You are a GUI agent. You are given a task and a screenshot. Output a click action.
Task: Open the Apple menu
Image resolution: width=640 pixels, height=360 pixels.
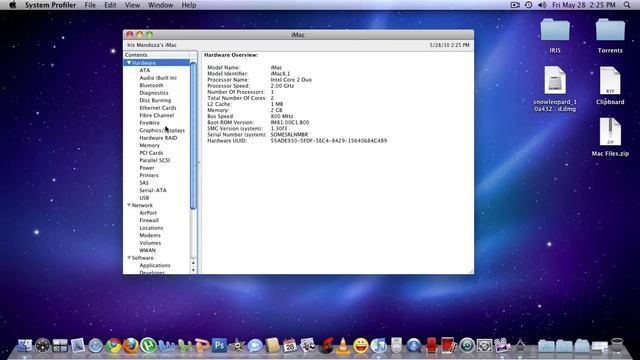point(12,5)
